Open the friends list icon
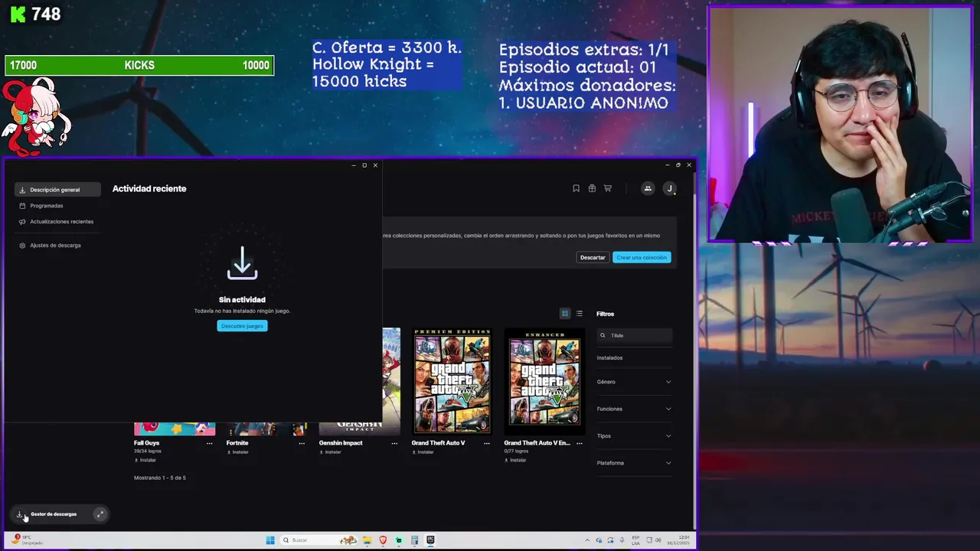980x551 pixels. coord(648,188)
